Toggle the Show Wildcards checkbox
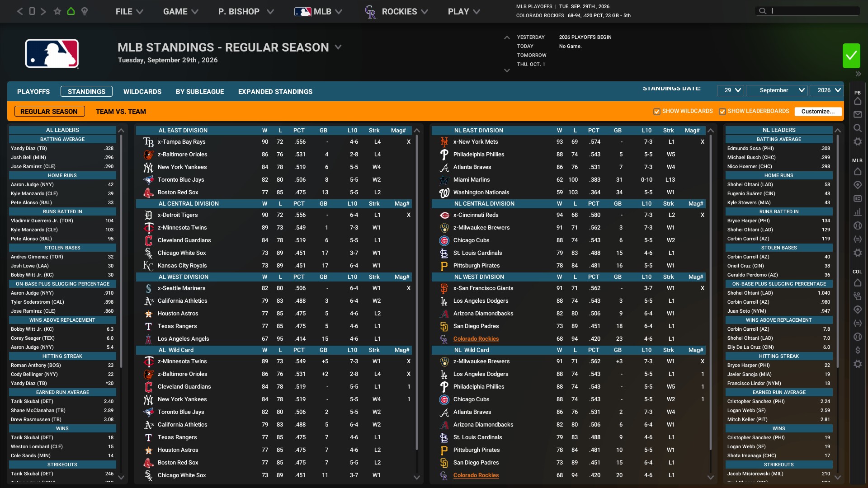The height and width of the screenshot is (488, 868). tap(657, 112)
